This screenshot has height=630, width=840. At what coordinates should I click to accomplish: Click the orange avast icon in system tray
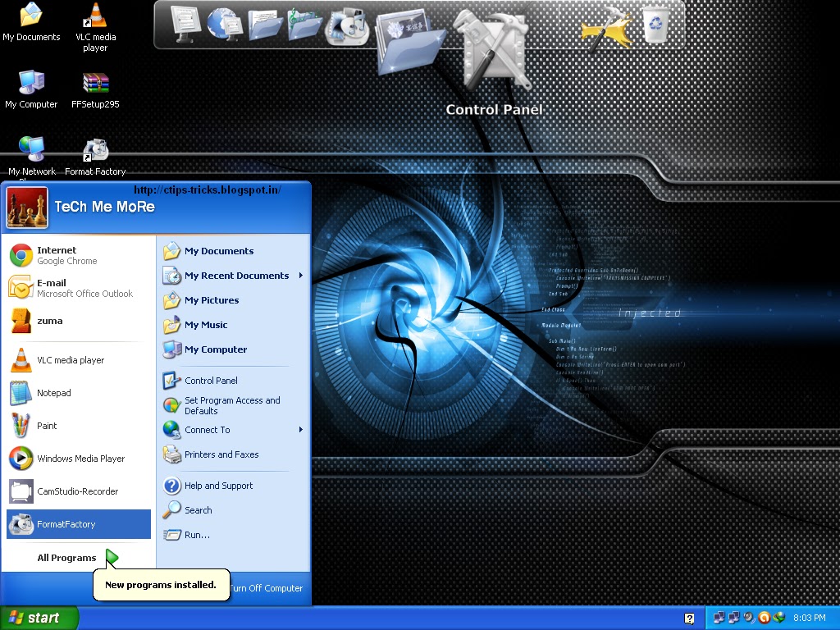point(765,618)
